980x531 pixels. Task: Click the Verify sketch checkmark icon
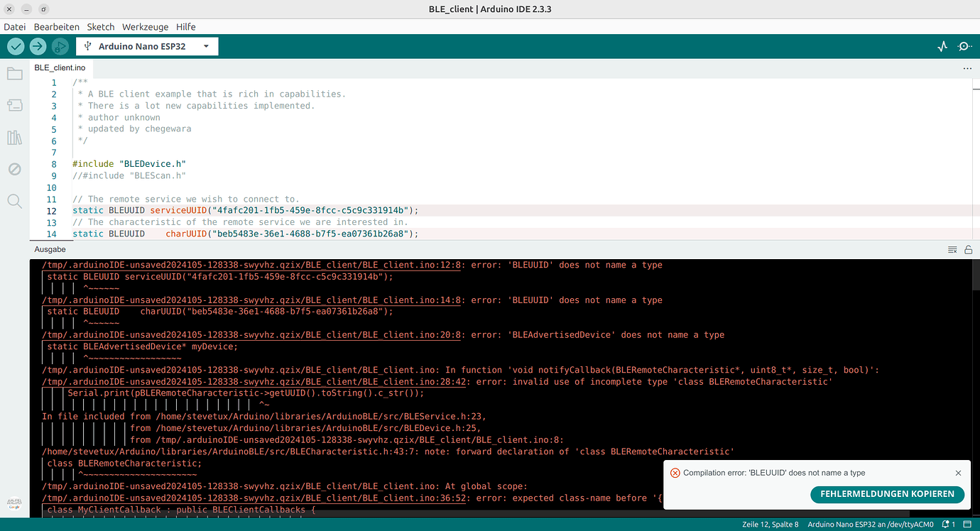[16, 46]
